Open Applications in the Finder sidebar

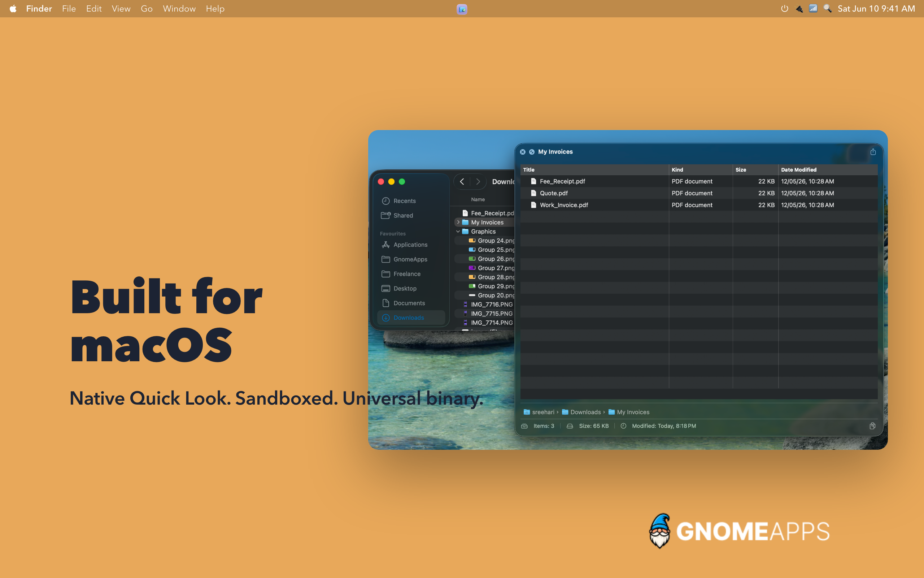[411, 245]
